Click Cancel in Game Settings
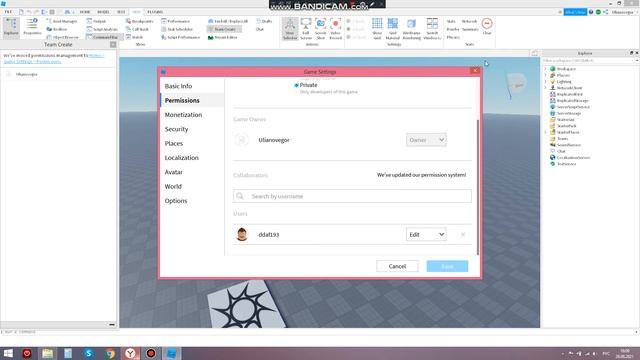640x360 pixels. point(397,266)
